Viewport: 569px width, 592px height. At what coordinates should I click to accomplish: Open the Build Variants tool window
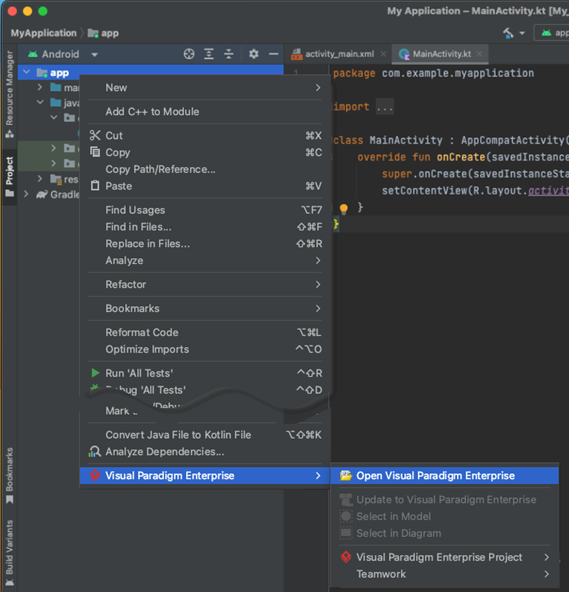coord(9,552)
